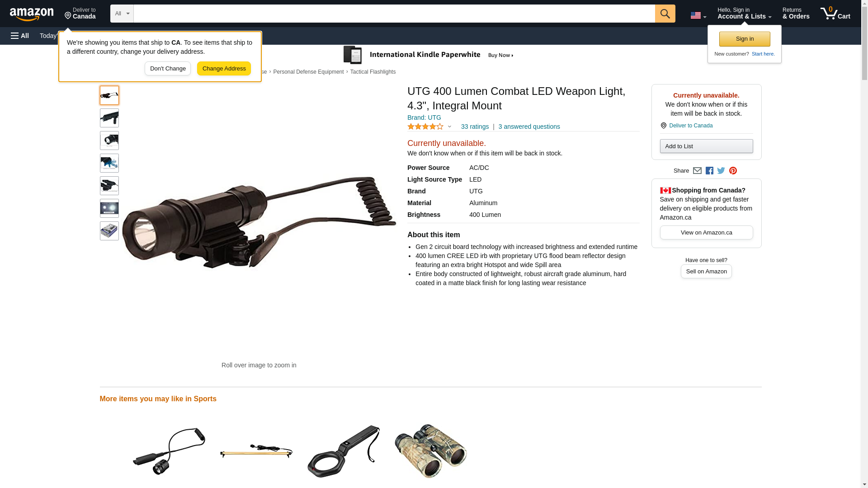Open Returns & Orders
The width and height of the screenshot is (868, 488).
(796, 14)
